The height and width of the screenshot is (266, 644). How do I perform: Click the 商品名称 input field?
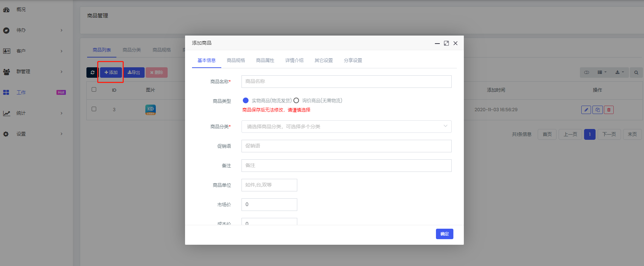346,82
